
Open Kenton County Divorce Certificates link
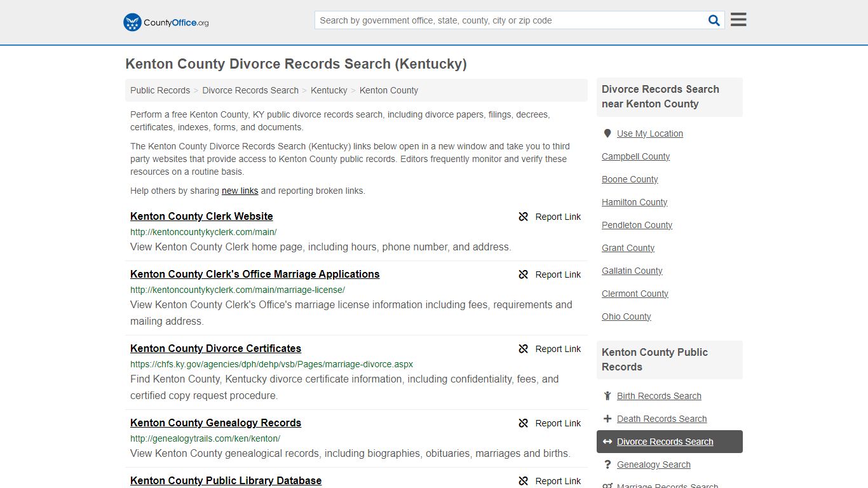[x=215, y=348]
